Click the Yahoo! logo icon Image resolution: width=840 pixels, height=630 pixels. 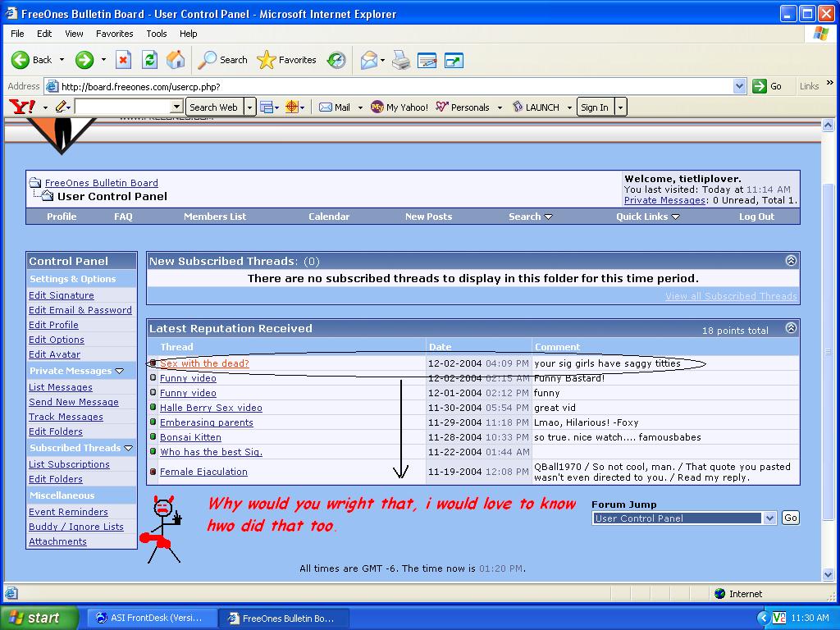21,107
